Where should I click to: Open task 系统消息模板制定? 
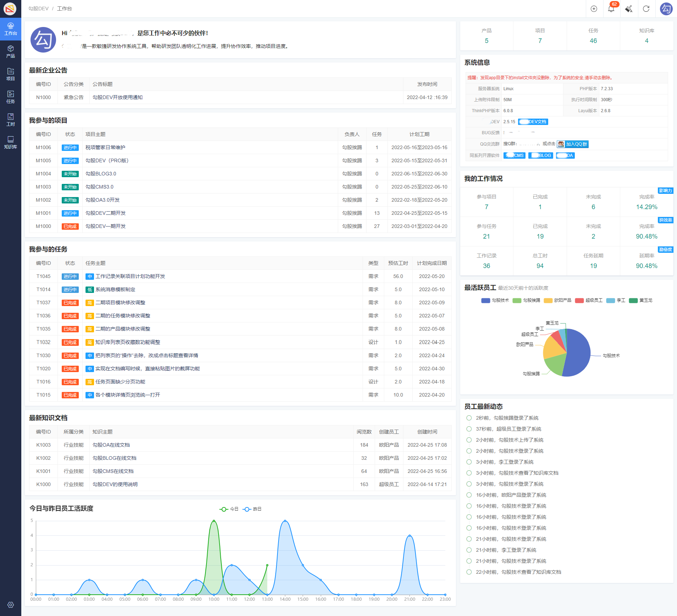click(115, 289)
